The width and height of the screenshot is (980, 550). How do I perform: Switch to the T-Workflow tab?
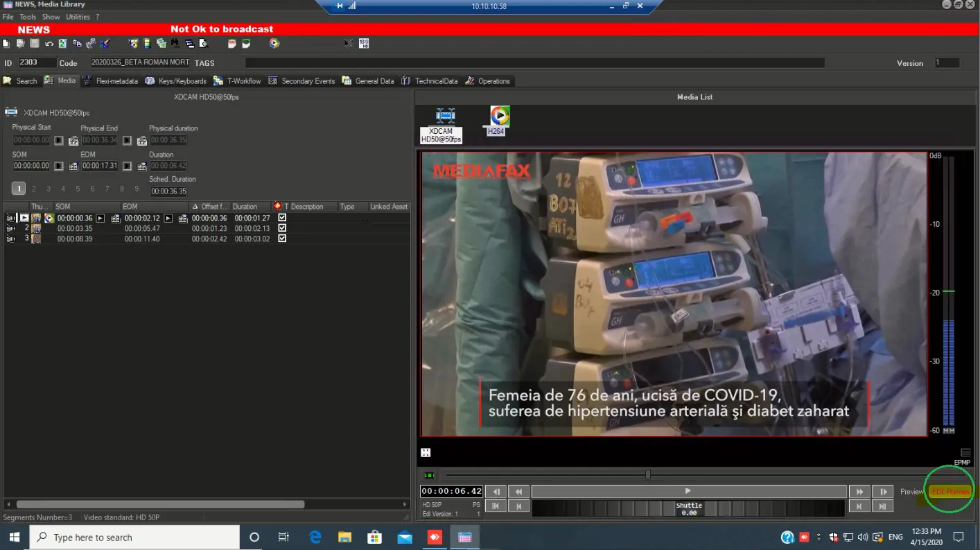tap(238, 81)
